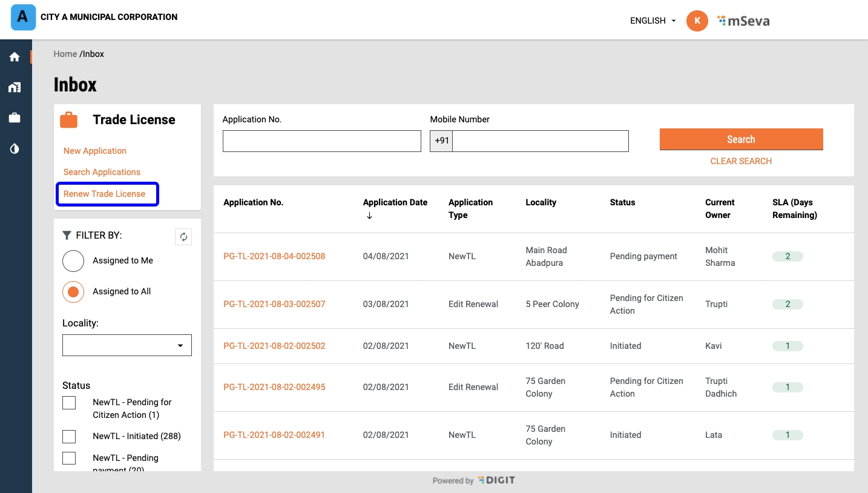Click the user avatar K icon
This screenshot has width=868, height=493.
coord(697,21)
